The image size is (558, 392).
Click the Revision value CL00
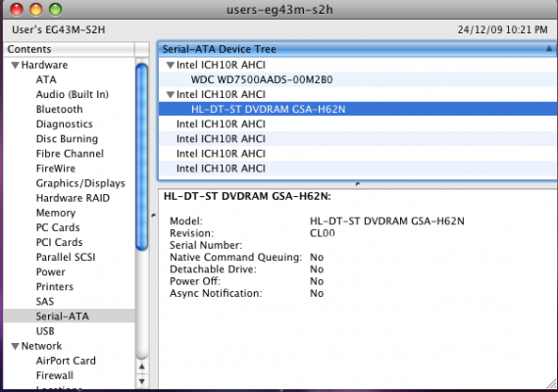323,233
